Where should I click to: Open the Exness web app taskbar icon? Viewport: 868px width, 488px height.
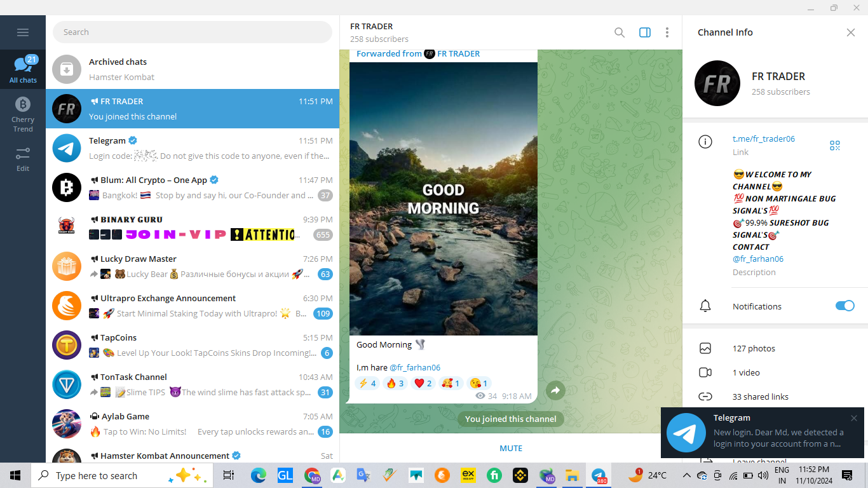468,475
